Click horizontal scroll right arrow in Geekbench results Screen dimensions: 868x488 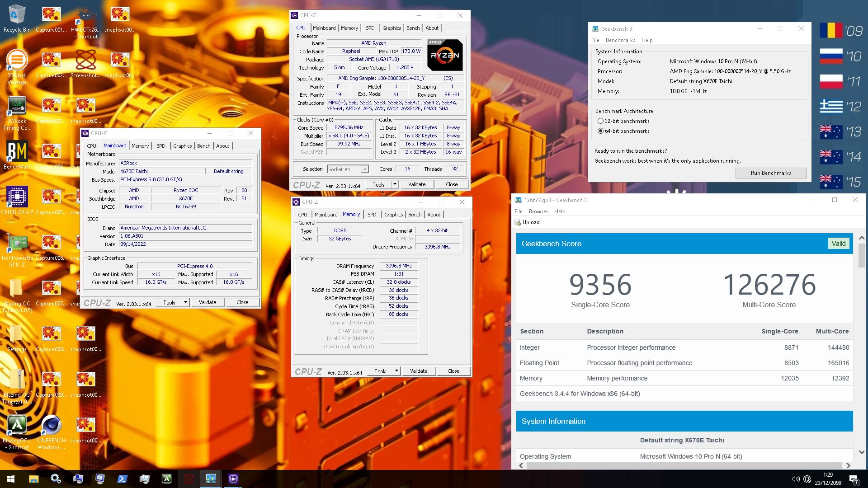(848, 465)
